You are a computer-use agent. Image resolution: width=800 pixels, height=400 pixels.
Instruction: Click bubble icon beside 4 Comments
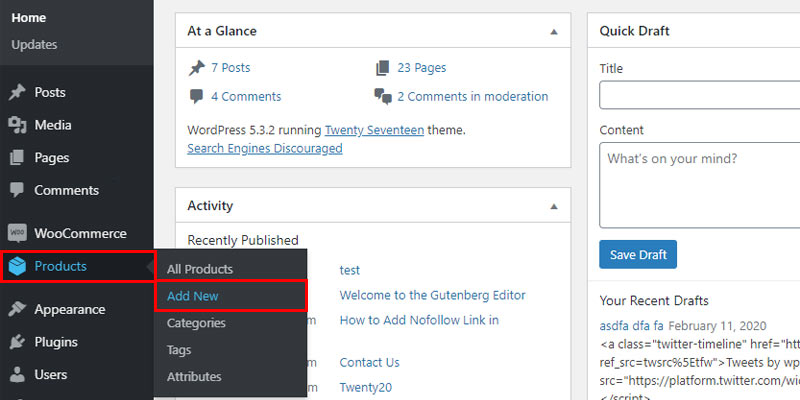(x=196, y=97)
